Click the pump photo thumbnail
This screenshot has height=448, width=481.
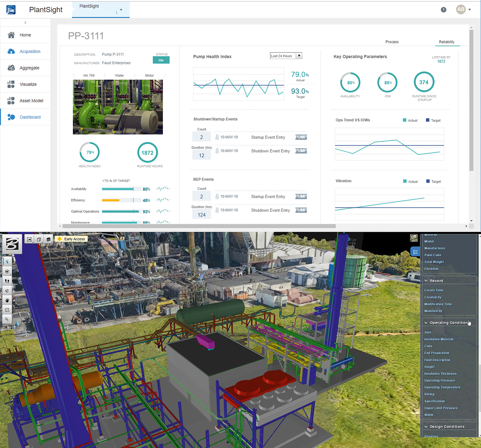[x=118, y=107]
